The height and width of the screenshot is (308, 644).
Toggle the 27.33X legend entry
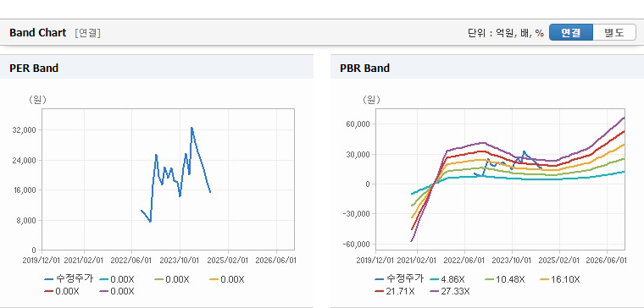click(450, 292)
